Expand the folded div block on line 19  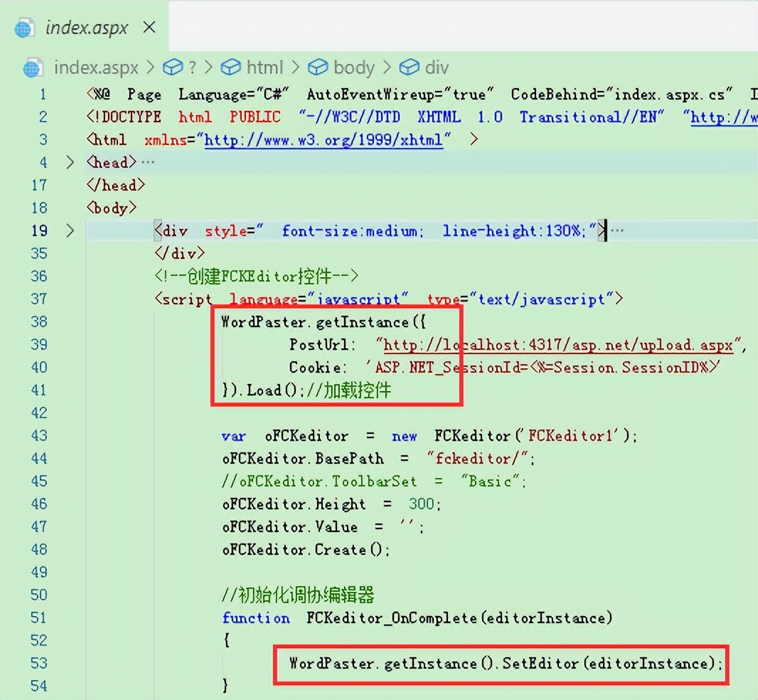coord(70,230)
